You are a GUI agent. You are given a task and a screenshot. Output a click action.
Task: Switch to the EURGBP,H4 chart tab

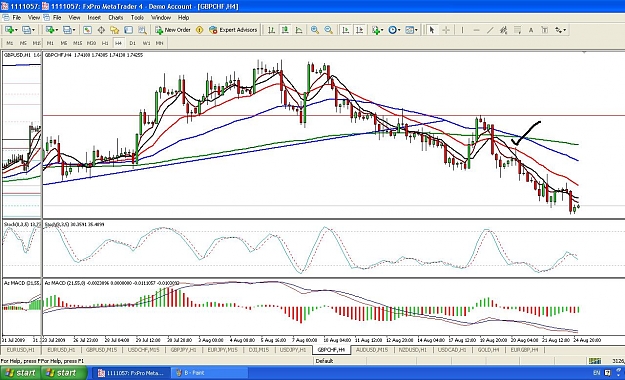point(525,350)
